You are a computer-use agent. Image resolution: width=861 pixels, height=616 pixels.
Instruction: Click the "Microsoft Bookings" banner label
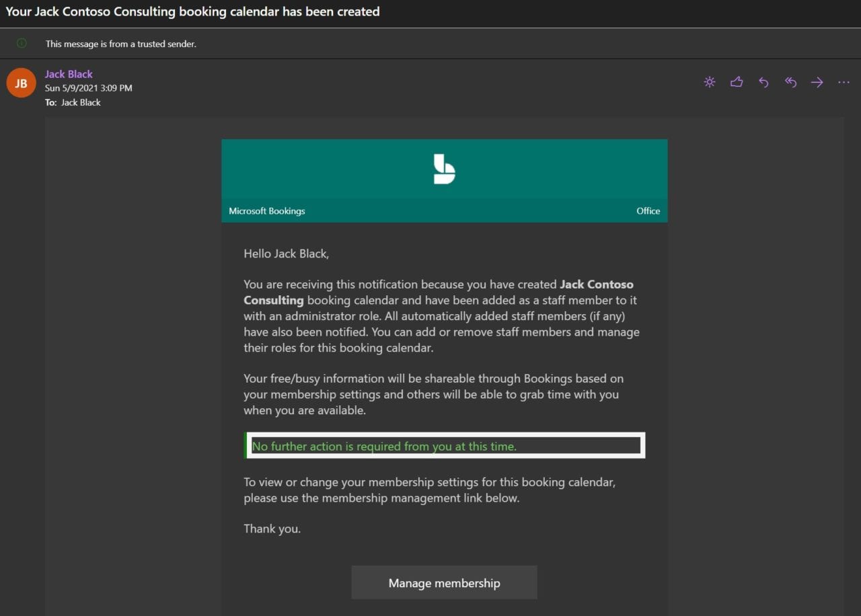267,211
